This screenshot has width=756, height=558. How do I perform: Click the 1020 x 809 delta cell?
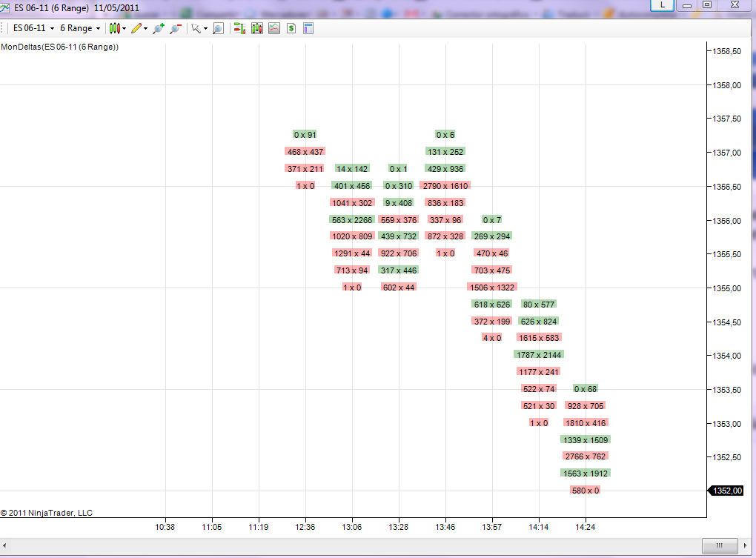352,236
